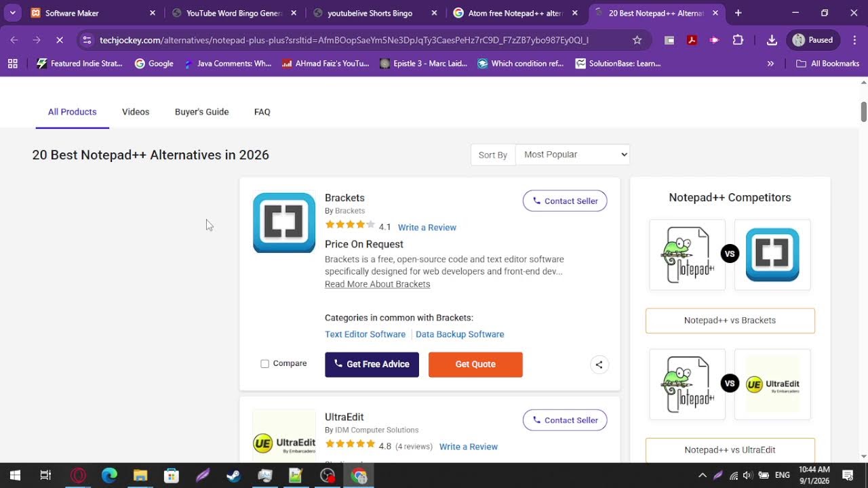Screen dimensions: 868x488
Task: Click the Brackets product logo
Action: (284, 223)
